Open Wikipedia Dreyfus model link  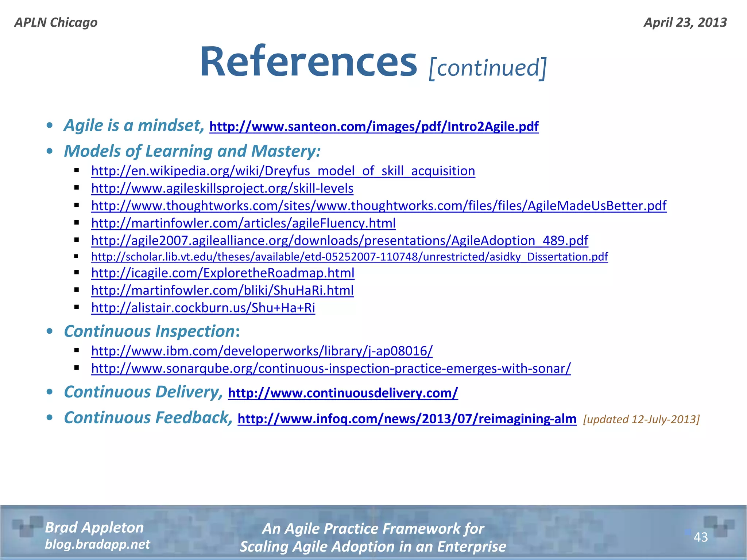(283, 171)
